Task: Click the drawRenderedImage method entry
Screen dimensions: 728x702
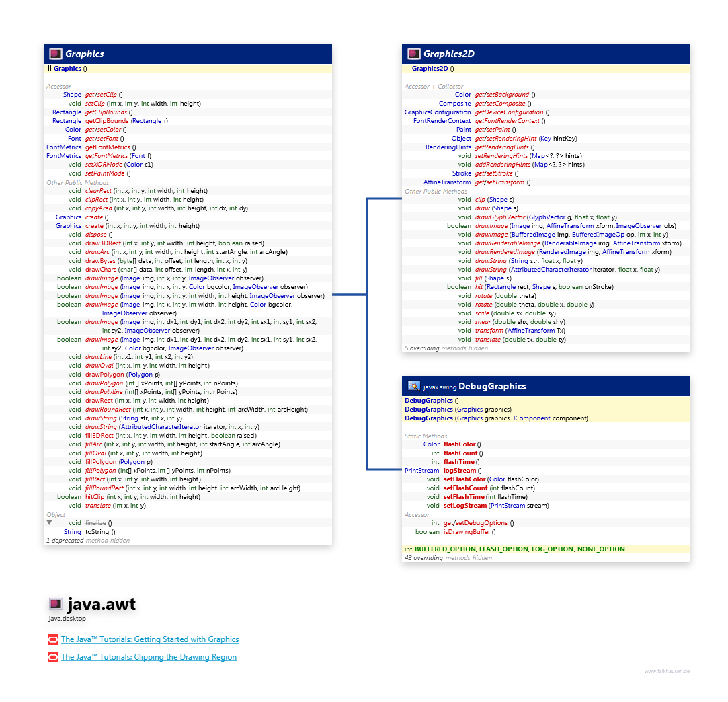Action: click(x=505, y=252)
